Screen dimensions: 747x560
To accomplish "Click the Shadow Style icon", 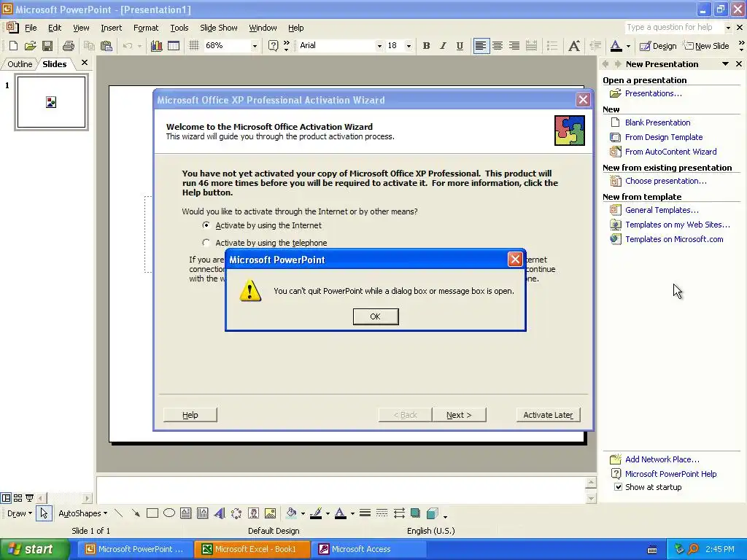I will tap(415, 513).
